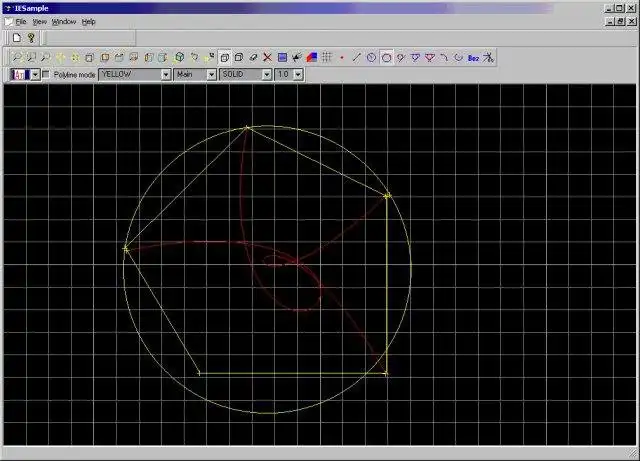Click the third magnifier zoom icon

point(46,58)
